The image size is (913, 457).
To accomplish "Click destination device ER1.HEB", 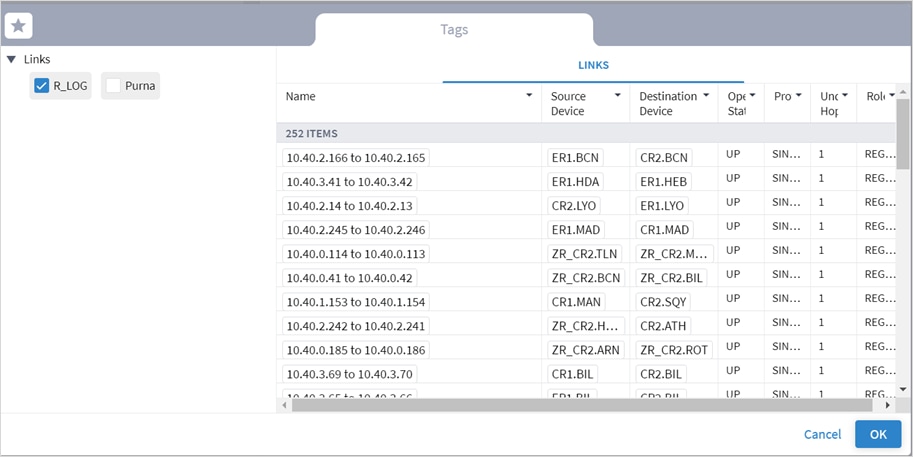I will (663, 182).
